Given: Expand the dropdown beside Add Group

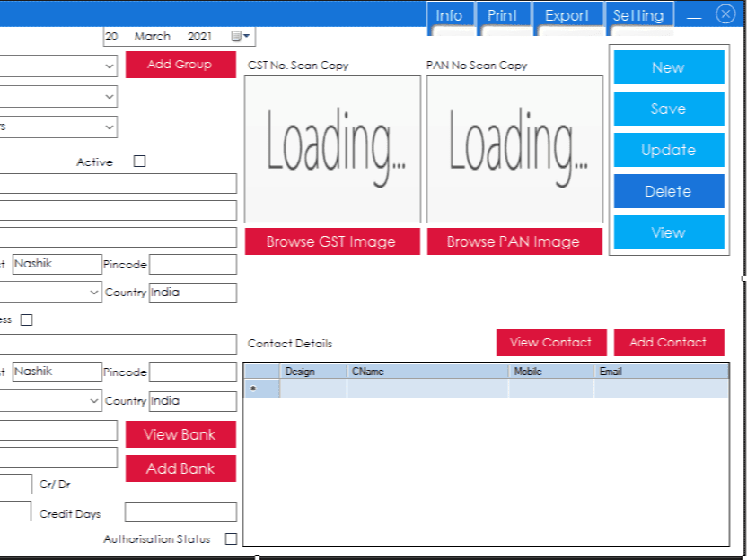Looking at the screenshot, I should pos(109,66).
